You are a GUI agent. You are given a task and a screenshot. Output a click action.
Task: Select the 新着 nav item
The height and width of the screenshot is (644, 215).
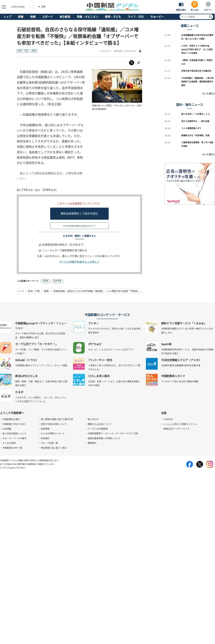click(x=21, y=17)
